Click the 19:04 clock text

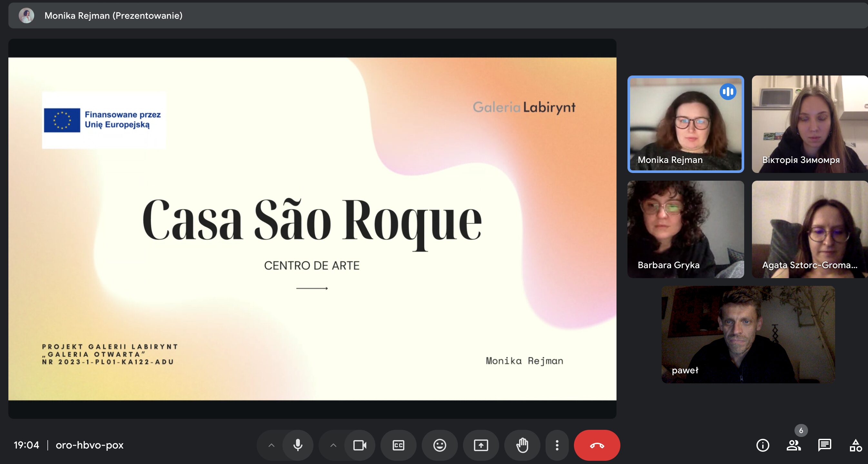click(26, 445)
